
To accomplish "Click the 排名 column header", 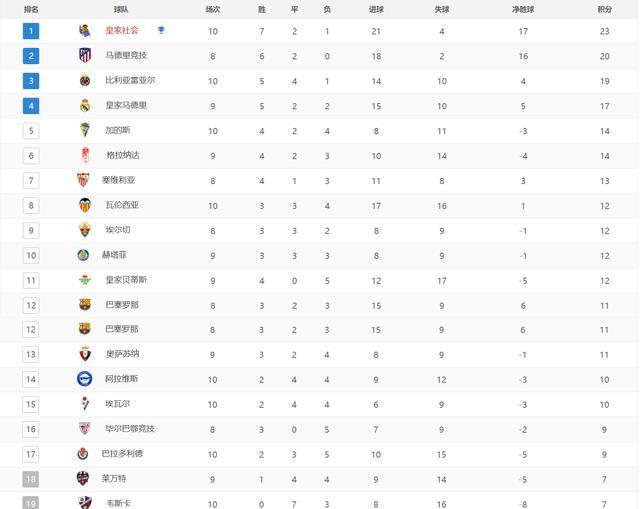I will 32,8.
